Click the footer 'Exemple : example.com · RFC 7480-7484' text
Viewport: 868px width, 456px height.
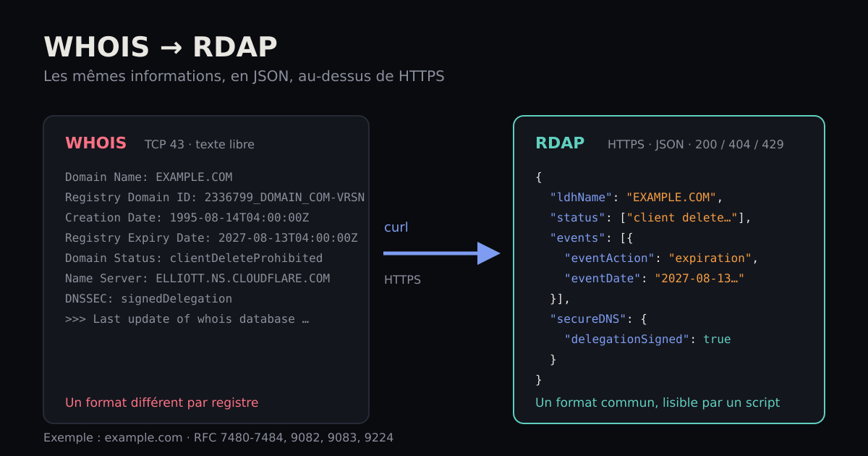218,438
